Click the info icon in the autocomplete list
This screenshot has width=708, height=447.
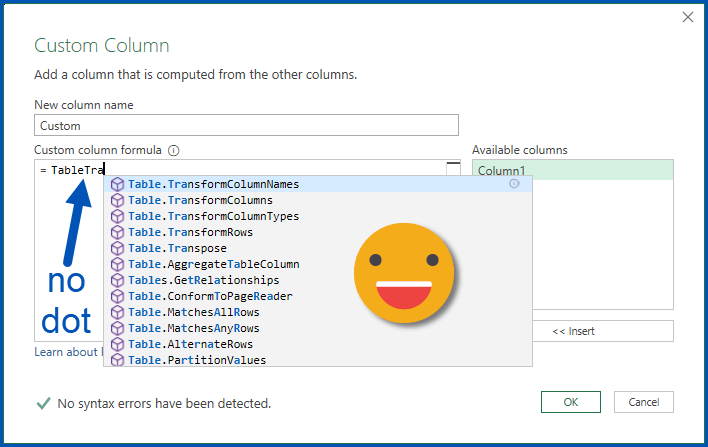pos(514,184)
